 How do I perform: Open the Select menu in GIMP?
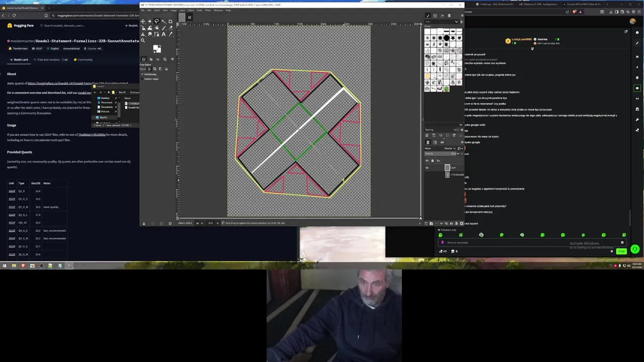(157, 10)
